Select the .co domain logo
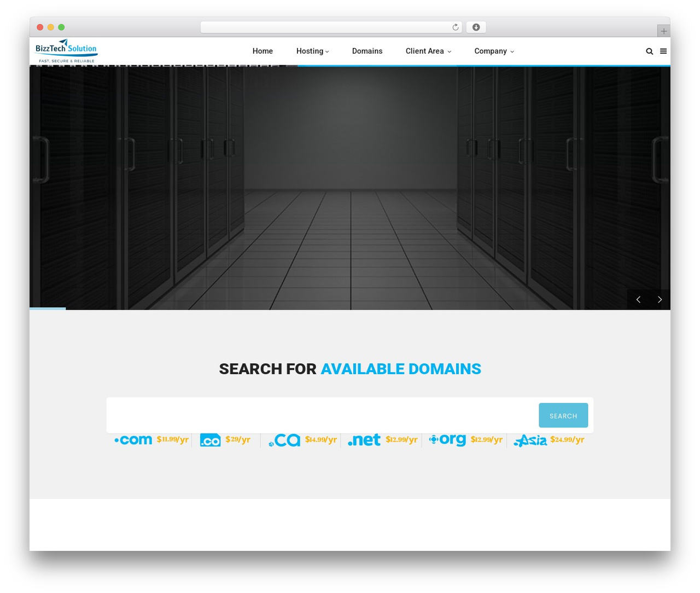700x593 pixels. click(210, 440)
